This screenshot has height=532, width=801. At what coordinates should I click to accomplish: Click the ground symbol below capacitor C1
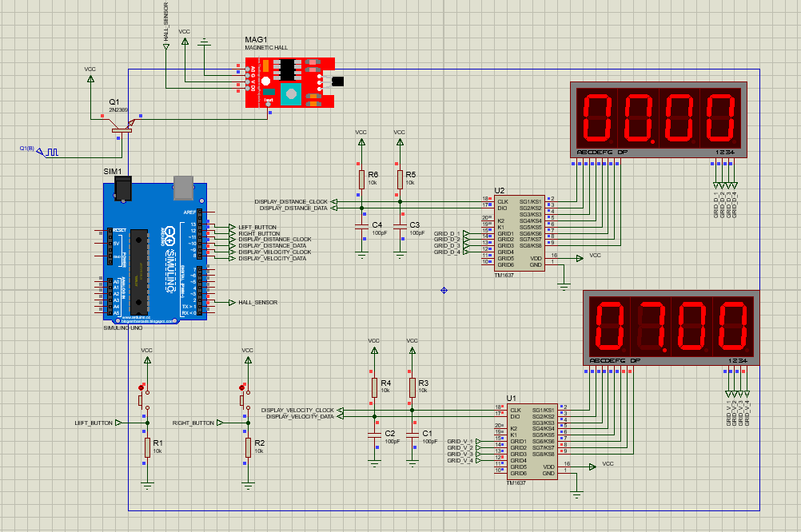pos(412,464)
